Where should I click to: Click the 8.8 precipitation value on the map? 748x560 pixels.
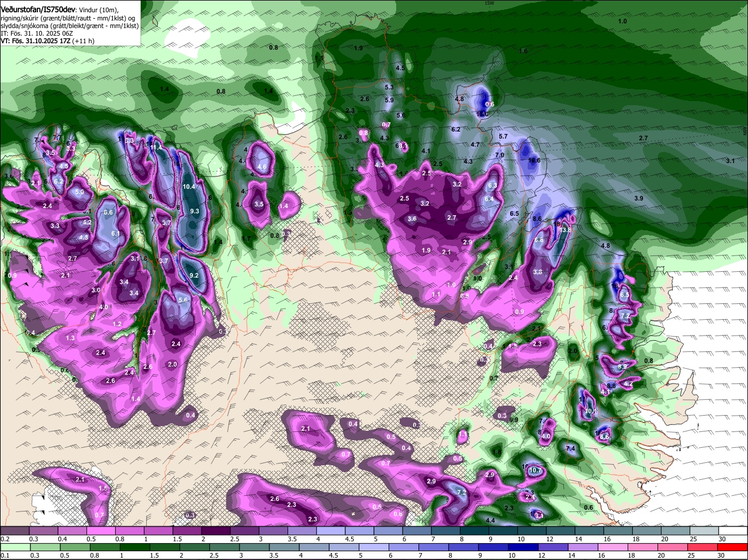tap(611, 386)
